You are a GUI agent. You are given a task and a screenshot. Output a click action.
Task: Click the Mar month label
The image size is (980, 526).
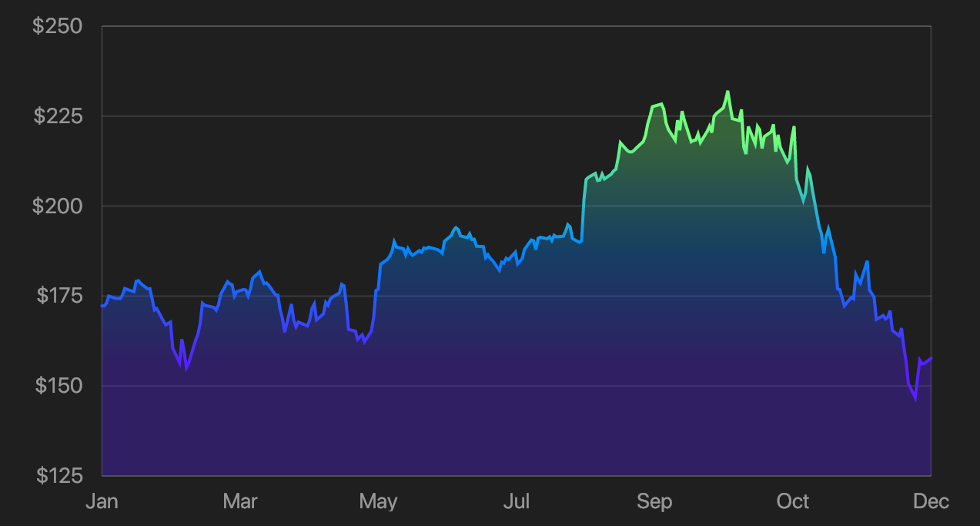click(x=240, y=501)
